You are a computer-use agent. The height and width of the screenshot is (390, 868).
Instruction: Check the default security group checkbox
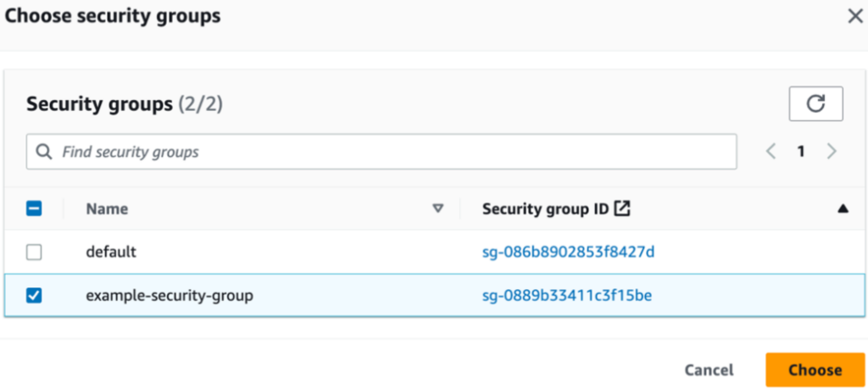(x=34, y=252)
